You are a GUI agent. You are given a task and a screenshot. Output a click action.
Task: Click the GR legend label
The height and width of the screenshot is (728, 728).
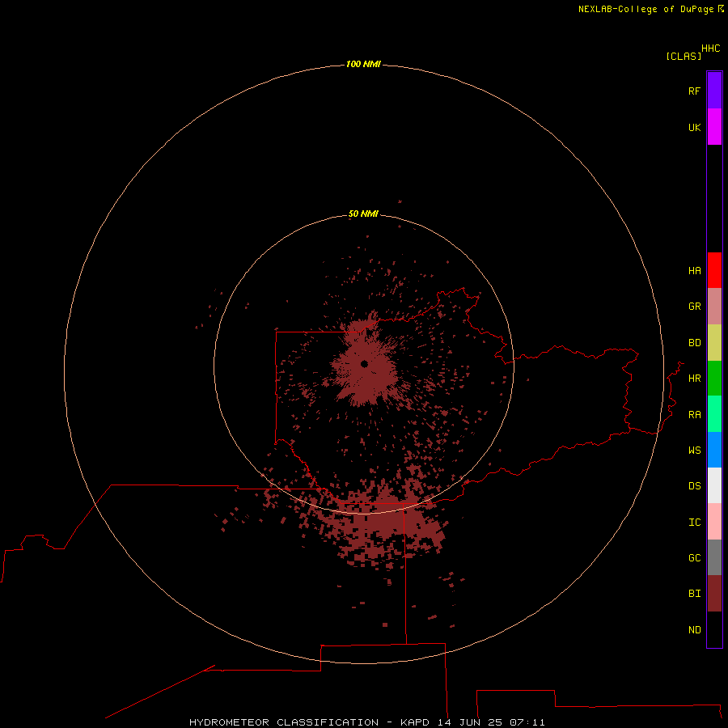tap(694, 307)
